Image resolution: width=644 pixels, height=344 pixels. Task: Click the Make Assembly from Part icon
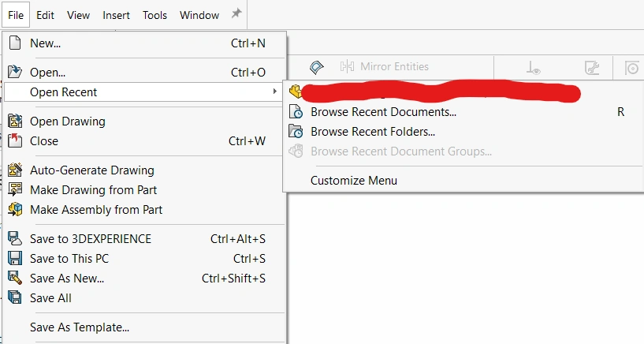(15, 209)
